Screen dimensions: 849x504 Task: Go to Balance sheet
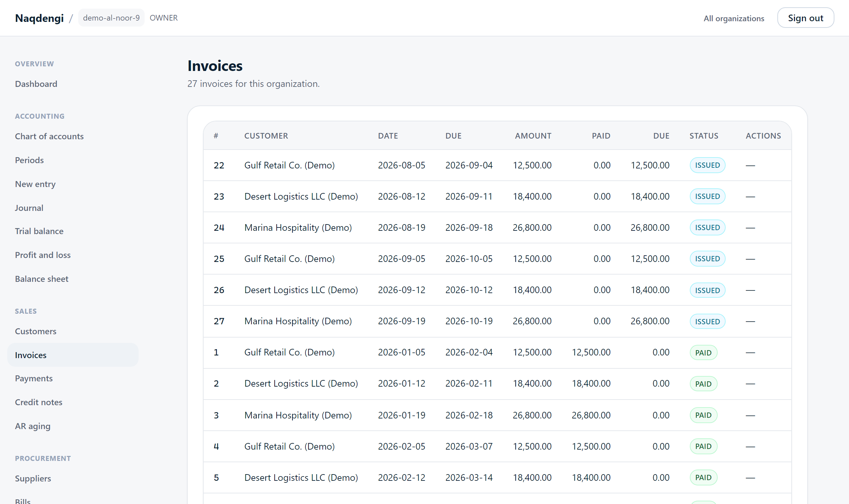(x=41, y=279)
